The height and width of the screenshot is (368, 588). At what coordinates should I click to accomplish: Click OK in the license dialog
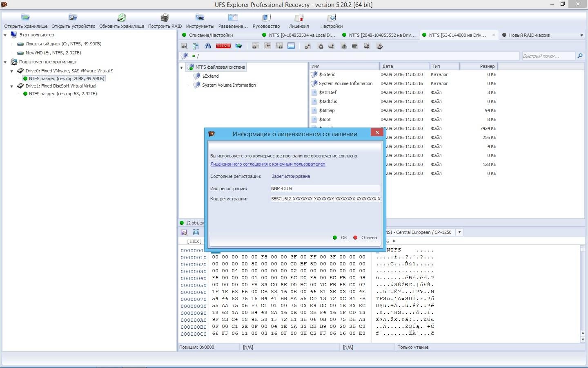tap(340, 238)
